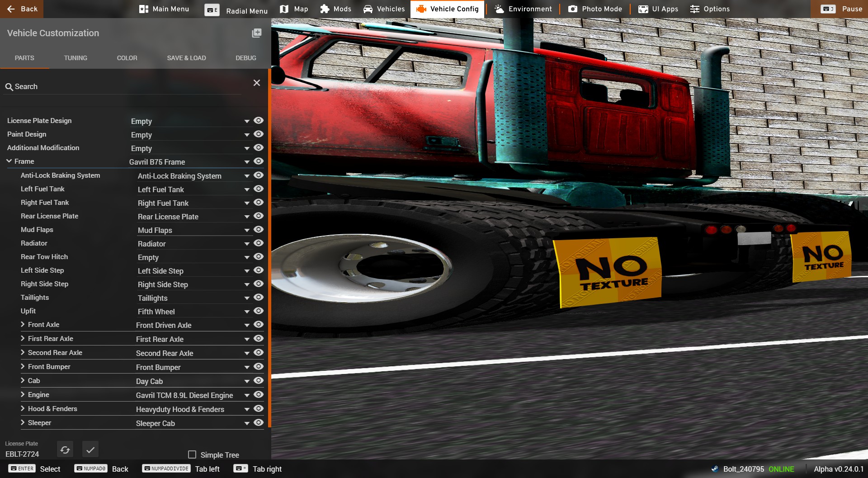Expand the Cab tree item
Viewport: 868px width, 478px height.
[23, 380]
